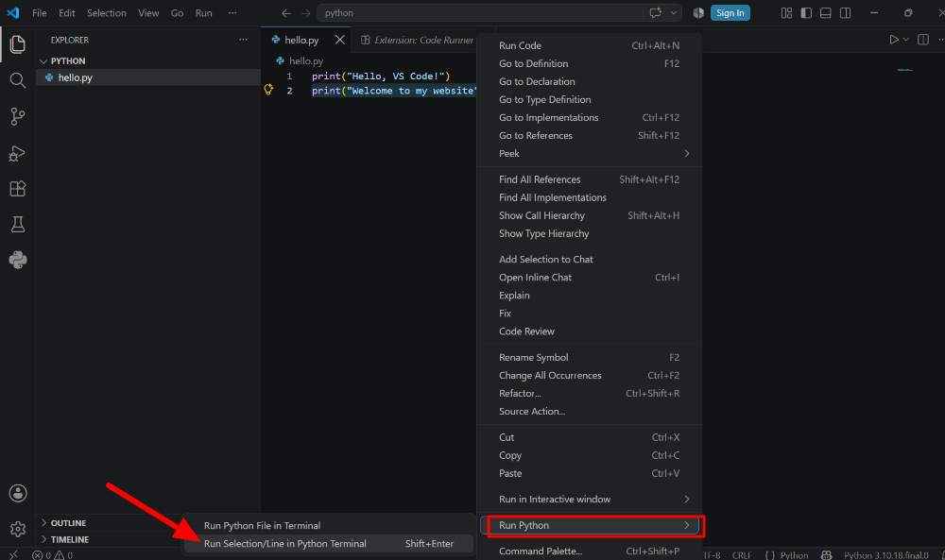Image resolution: width=945 pixels, height=560 pixels.
Task: Click the VS Code logo icon
Action: pyautogui.click(x=12, y=12)
